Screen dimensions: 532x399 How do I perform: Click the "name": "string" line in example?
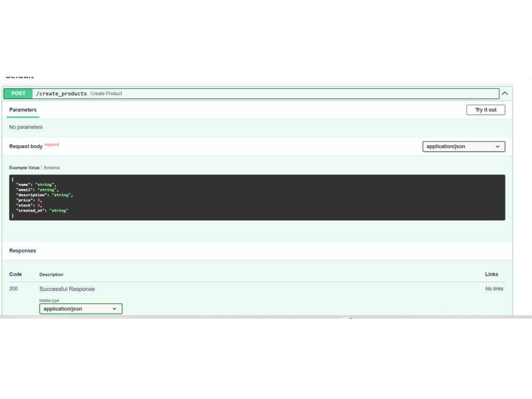click(x=36, y=185)
